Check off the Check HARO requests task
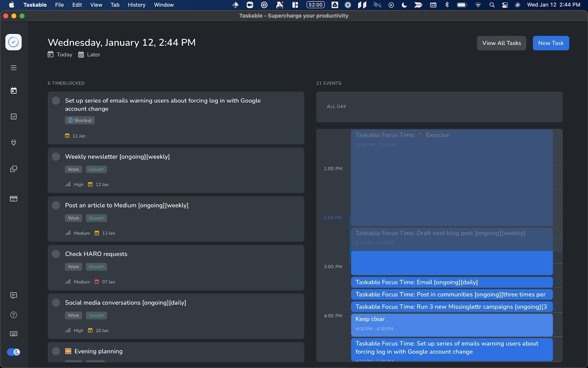588x368 pixels. coord(56,254)
